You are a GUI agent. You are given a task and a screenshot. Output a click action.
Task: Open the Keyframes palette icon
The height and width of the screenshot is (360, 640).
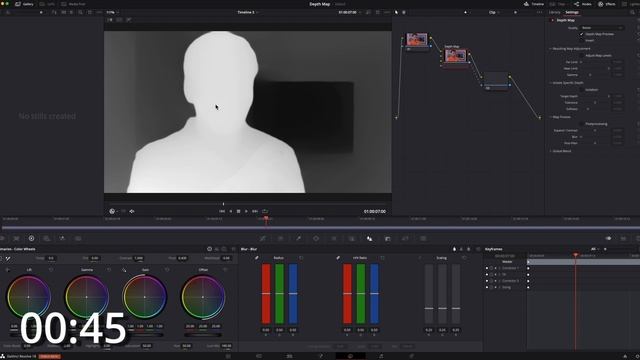(x=608, y=238)
